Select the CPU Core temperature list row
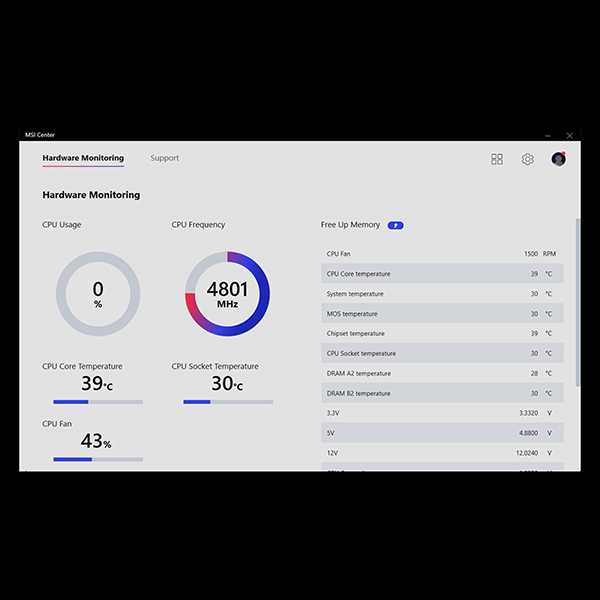Image resolution: width=600 pixels, height=600 pixels. (x=442, y=274)
